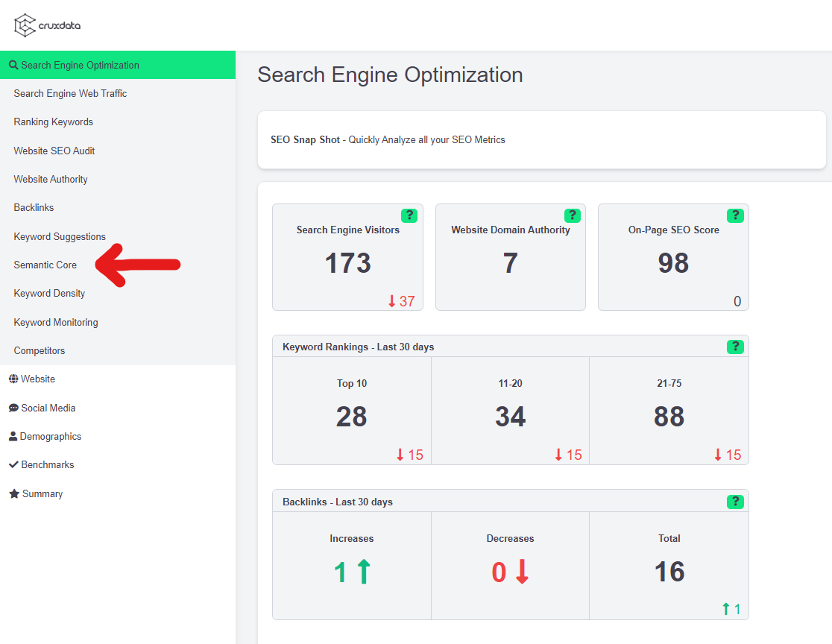Switch to the Keyword Monitoring section
Viewport: 832px width, 644px height.
[55, 322]
